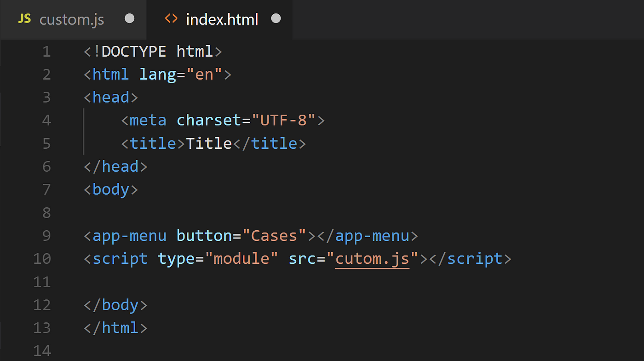Click empty line 11 in the editor
Viewport: 644px width, 361px height.
(x=322, y=282)
